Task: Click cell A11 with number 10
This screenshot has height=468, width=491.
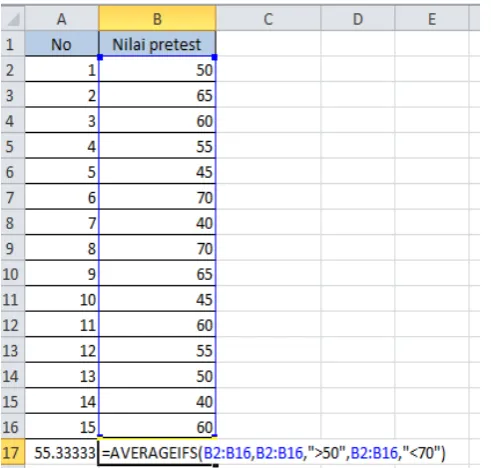Action: 62,299
